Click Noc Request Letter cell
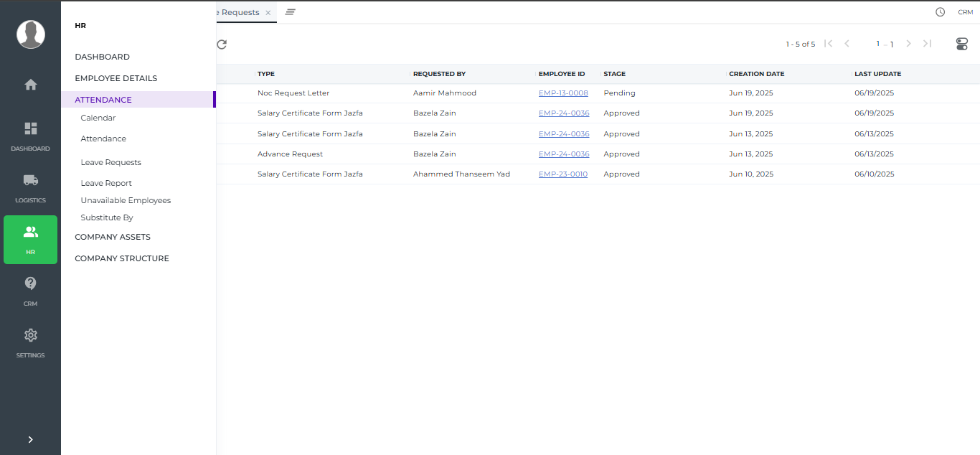 [293, 93]
